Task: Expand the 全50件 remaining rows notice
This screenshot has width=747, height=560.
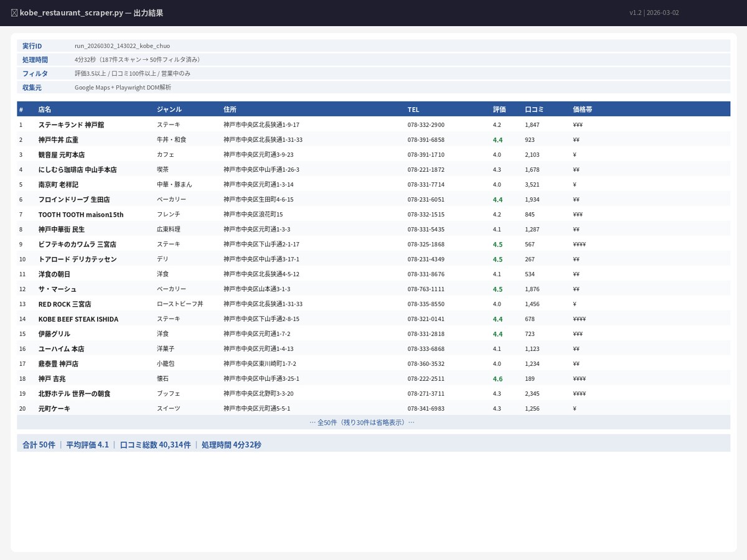Action: 362,422
